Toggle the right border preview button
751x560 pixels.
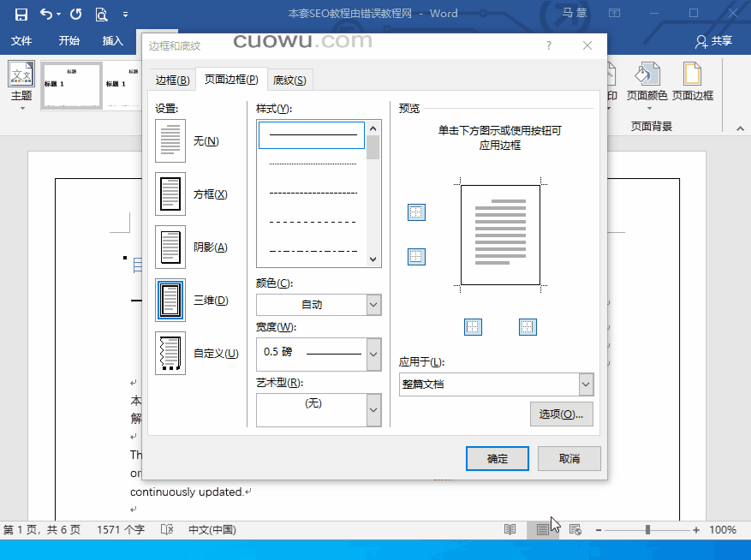pos(527,327)
